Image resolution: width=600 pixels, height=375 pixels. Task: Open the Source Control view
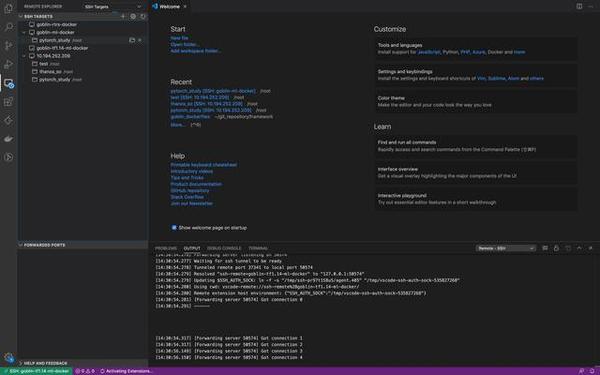[8, 46]
